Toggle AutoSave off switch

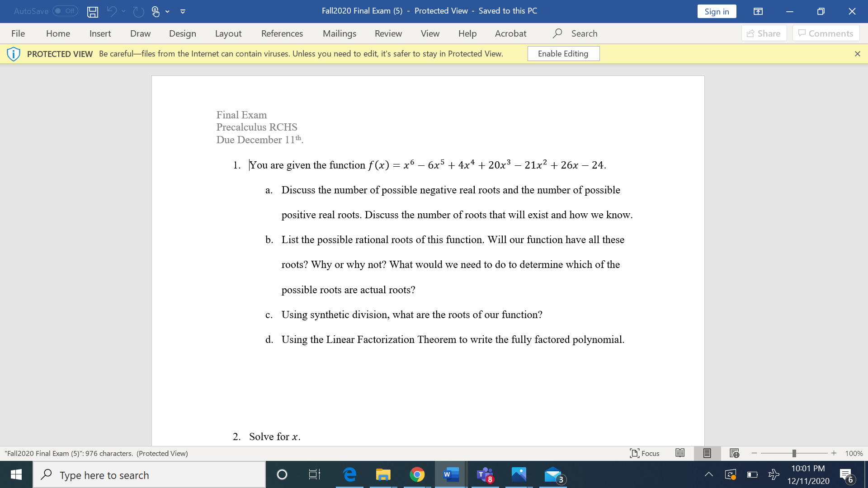tap(65, 11)
